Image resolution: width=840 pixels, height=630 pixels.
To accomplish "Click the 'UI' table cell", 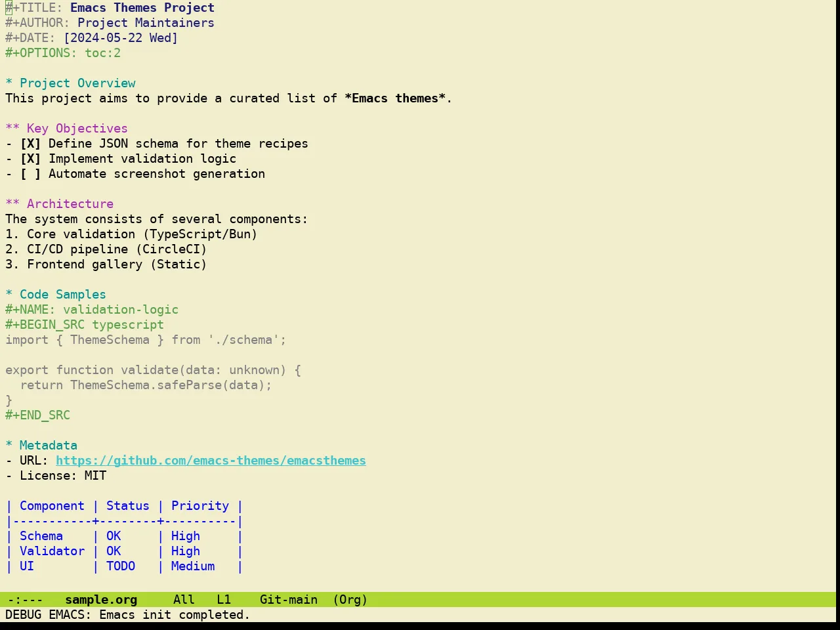I will click(x=27, y=566).
